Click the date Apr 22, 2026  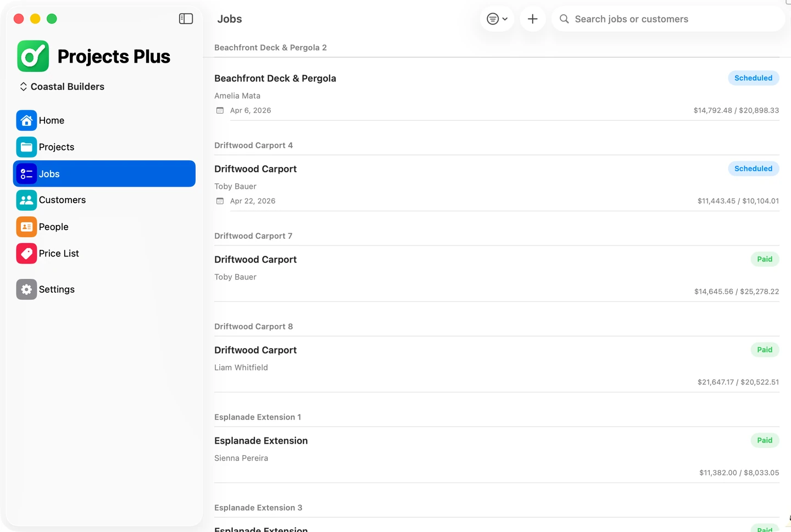coord(253,201)
